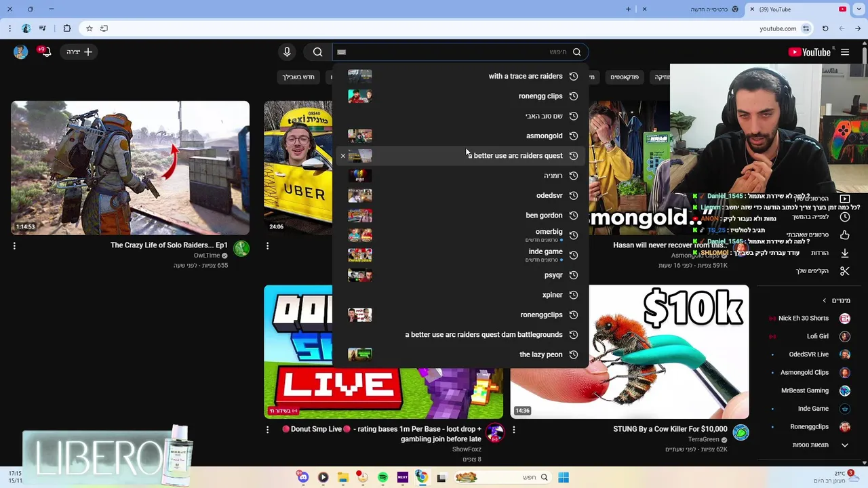Open OdedSVR Live subscription

811,354
